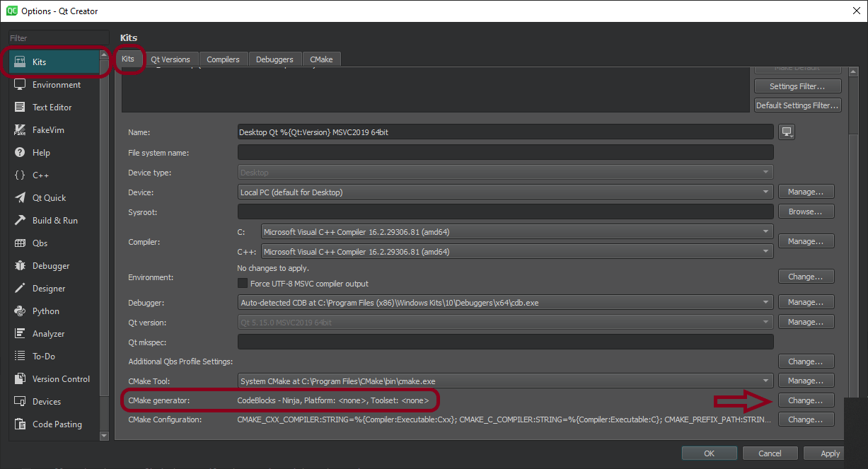Click the Qt Creator logo in title bar
The width and height of the screenshot is (868, 469).
tap(11, 11)
